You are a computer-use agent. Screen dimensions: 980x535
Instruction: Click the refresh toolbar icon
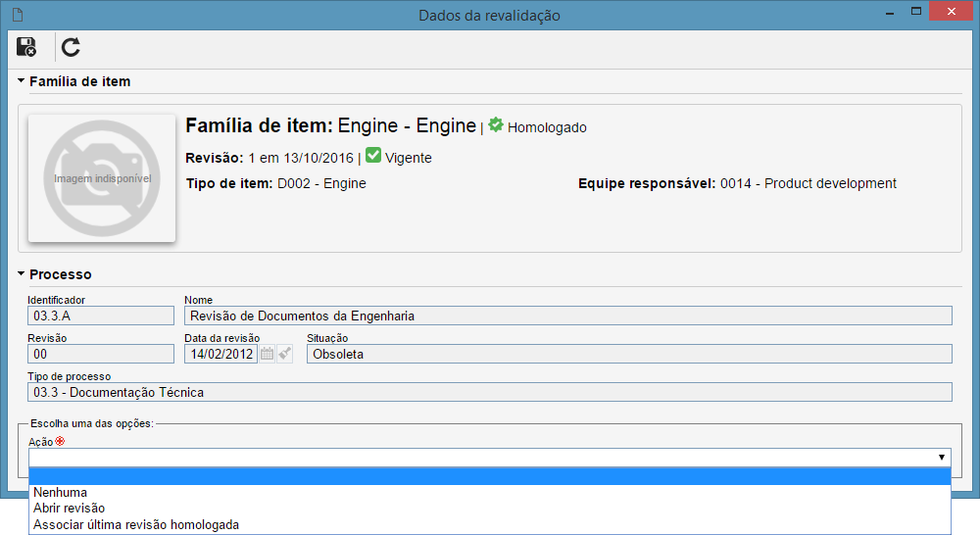point(71,47)
